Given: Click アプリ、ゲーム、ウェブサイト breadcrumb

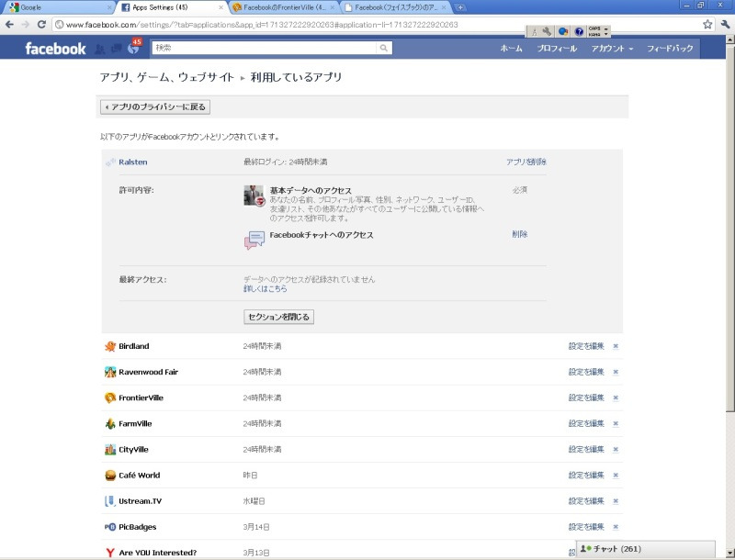Looking at the screenshot, I should coord(167,77).
